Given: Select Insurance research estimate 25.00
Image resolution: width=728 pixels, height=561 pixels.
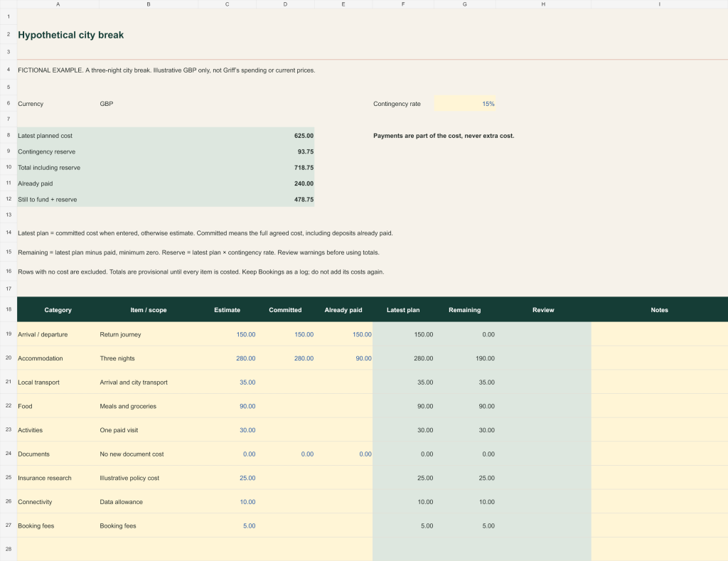Looking at the screenshot, I should [x=227, y=478].
